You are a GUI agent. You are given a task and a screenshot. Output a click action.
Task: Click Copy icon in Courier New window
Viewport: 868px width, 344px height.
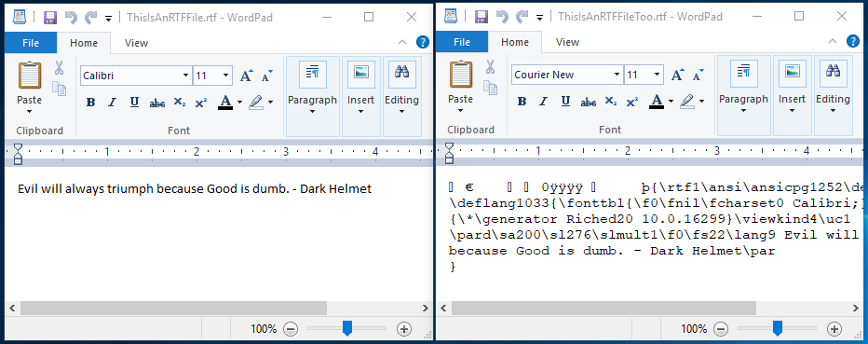pos(490,87)
